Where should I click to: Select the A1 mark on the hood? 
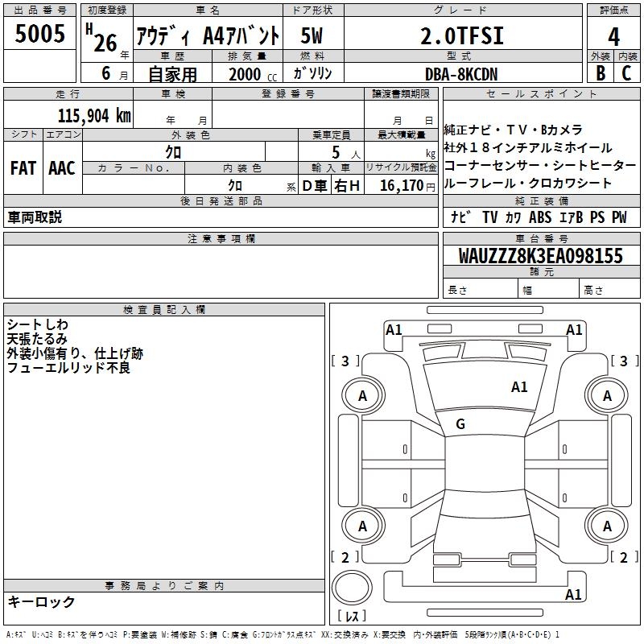519,387
